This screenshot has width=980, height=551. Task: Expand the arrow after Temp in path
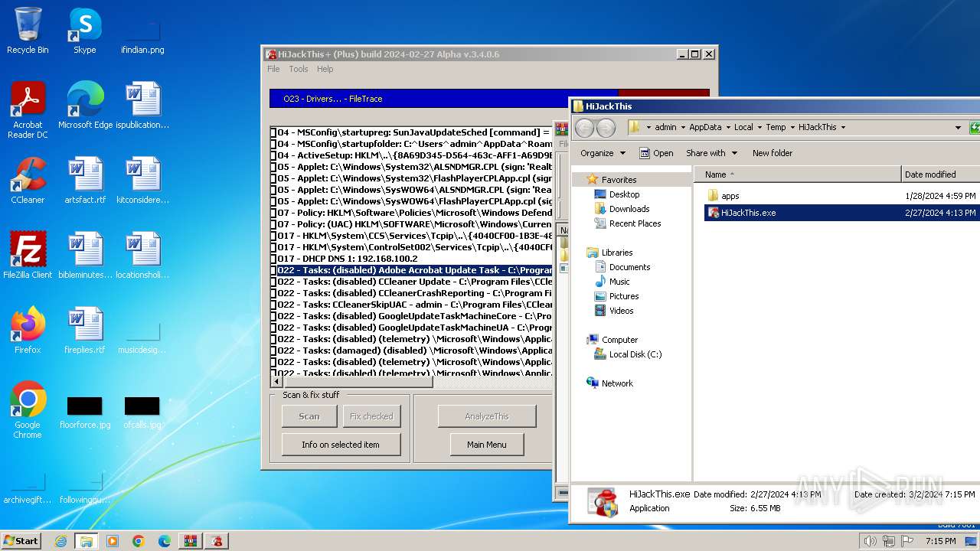pyautogui.click(x=792, y=128)
